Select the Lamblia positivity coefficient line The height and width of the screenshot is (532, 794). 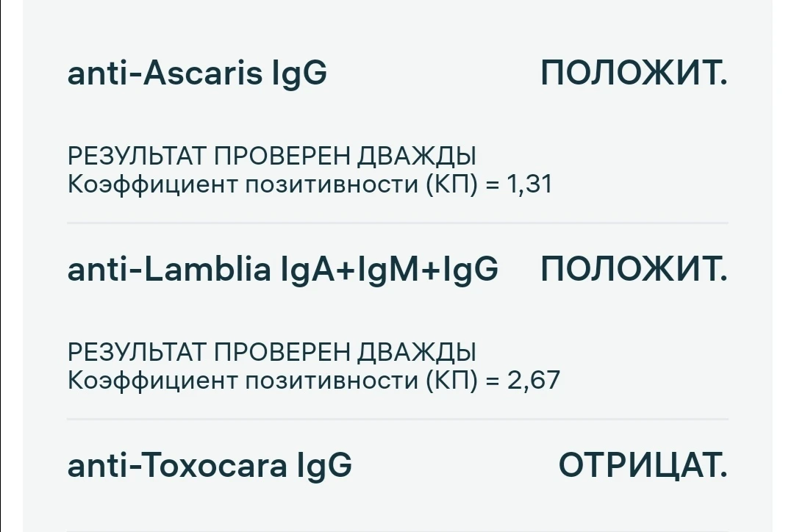tap(314, 380)
